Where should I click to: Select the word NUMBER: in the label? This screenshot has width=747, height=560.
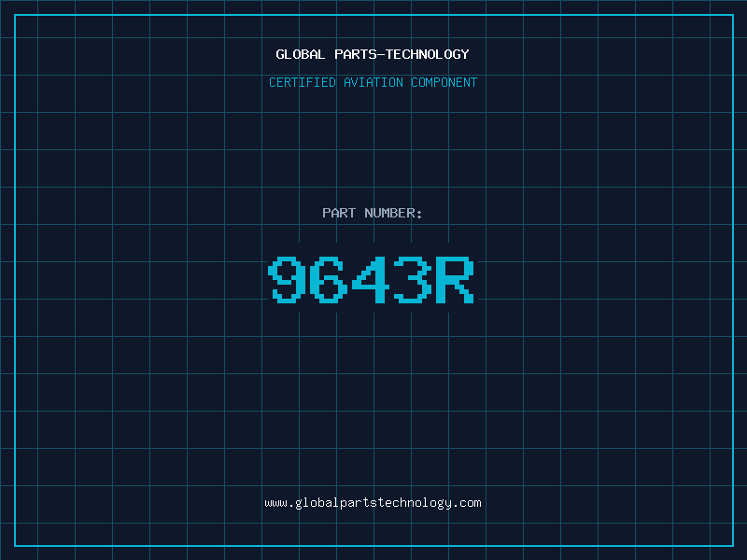[x=393, y=214]
